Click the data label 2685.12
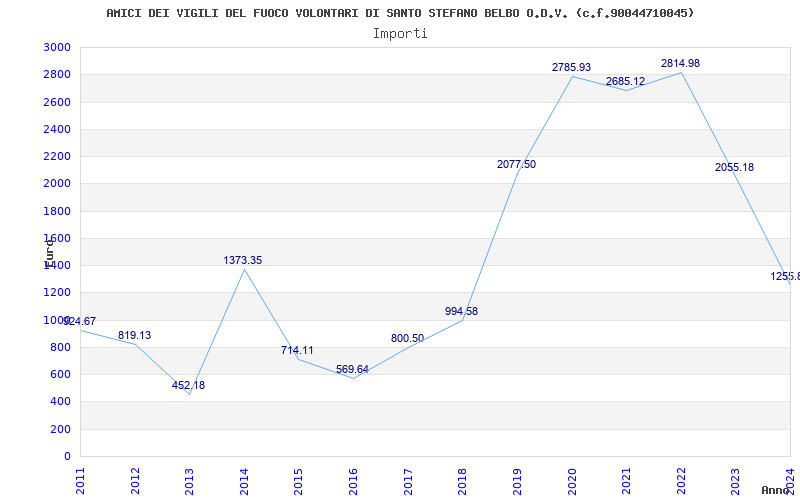The height and width of the screenshot is (500, 800). [625, 82]
